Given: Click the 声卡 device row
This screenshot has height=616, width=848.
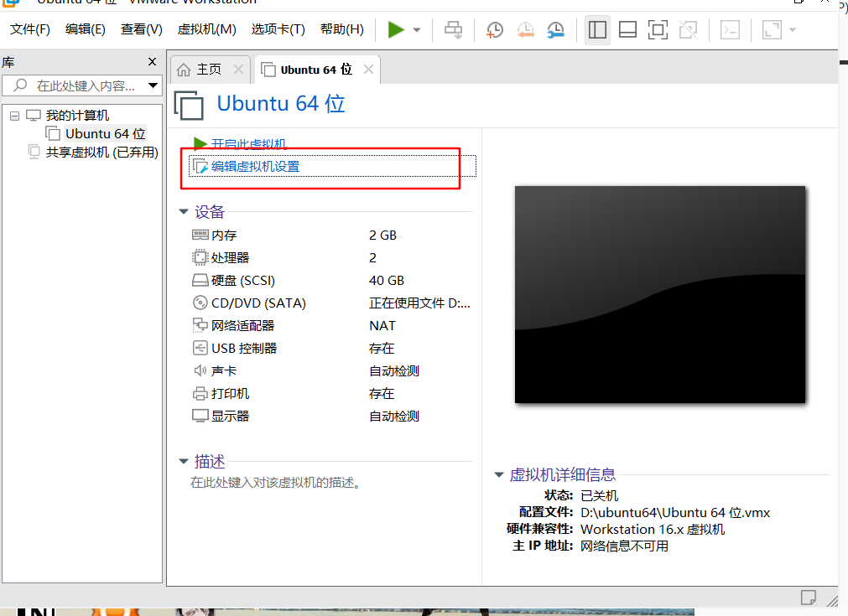Looking at the screenshot, I should pos(332,370).
